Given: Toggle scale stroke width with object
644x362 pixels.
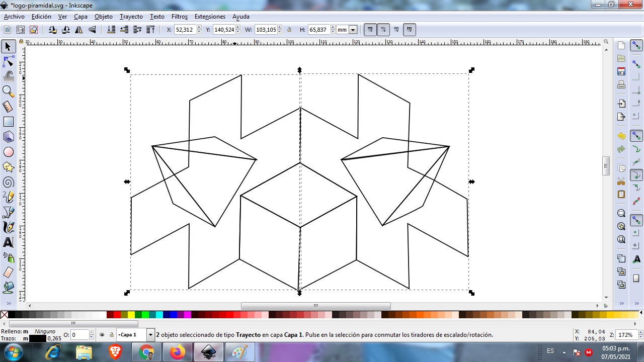Looking at the screenshot, I should (370, 30).
